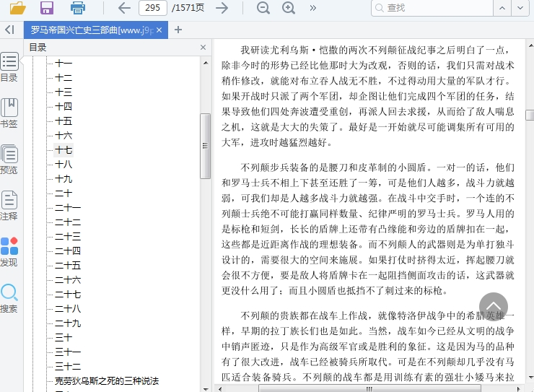
Task: Select chapter 十八 in the outline
Action: 64,165
